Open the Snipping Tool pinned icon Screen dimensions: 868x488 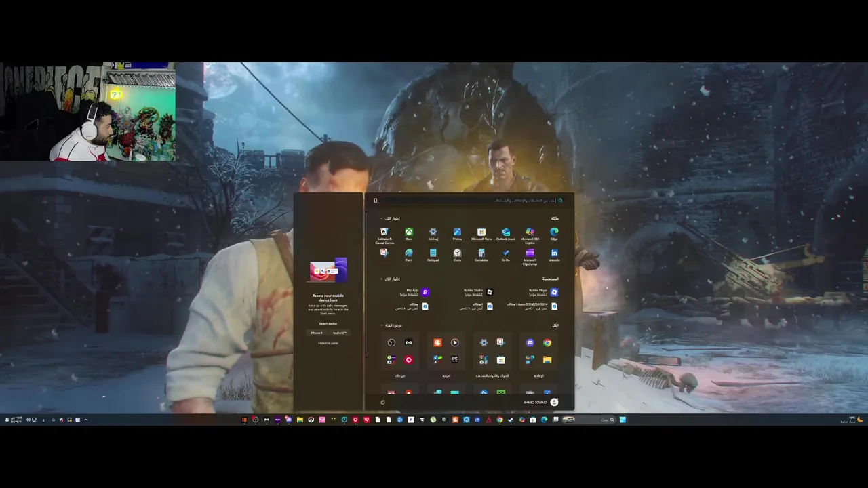tap(384, 253)
